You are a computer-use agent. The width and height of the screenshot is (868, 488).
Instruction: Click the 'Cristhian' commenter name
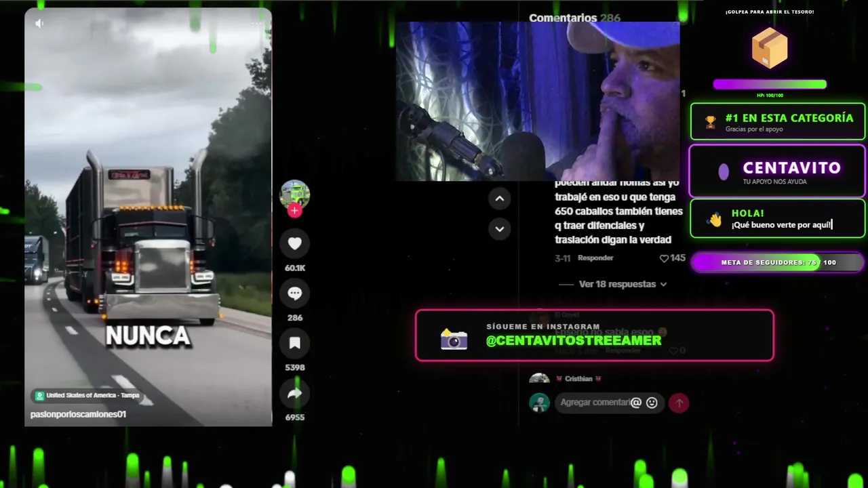(578, 379)
